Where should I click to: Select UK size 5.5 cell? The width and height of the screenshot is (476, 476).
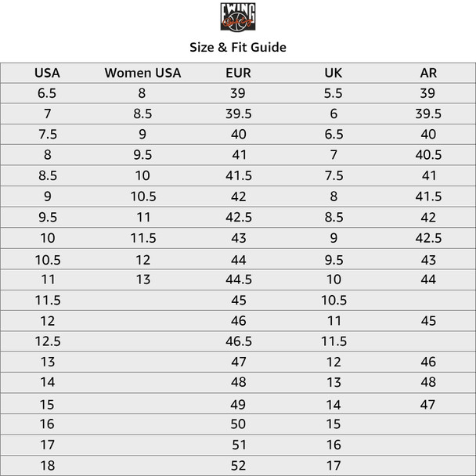coord(333,93)
